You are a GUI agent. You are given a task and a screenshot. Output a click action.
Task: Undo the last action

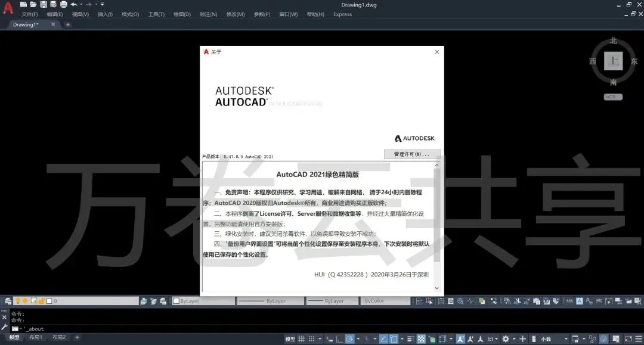coord(74,5)
